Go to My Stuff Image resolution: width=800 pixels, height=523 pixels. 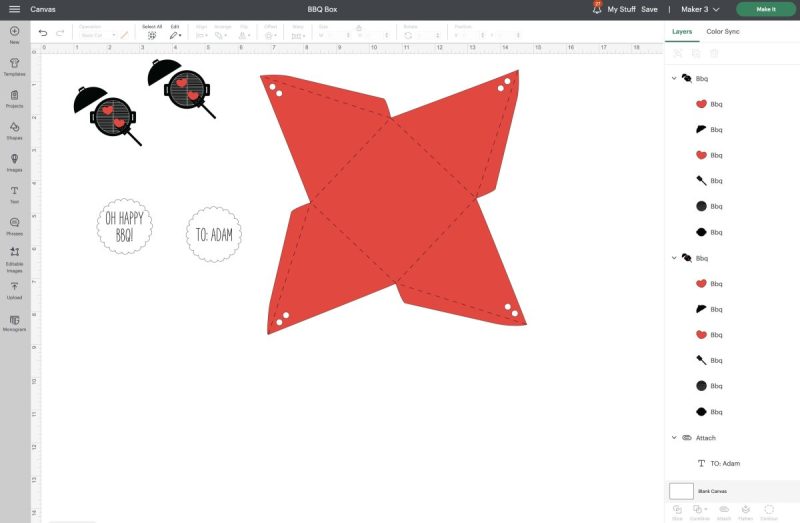click(x=621, y=9)
